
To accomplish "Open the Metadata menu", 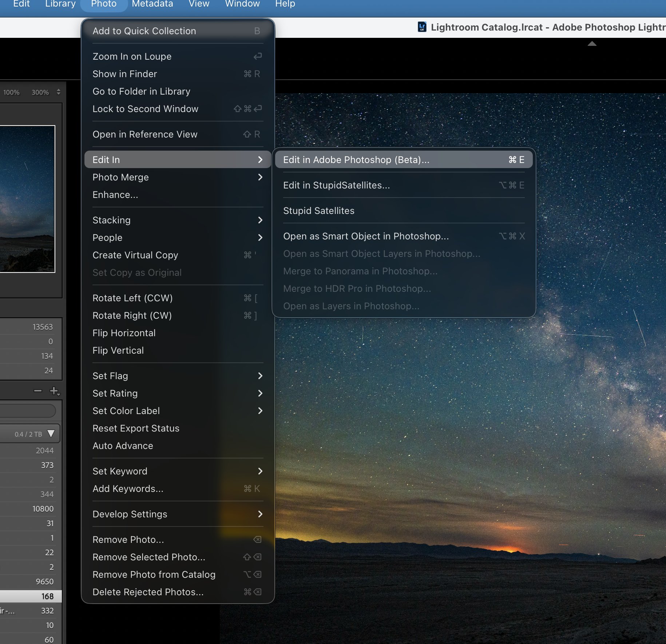I will click(152, 4).
